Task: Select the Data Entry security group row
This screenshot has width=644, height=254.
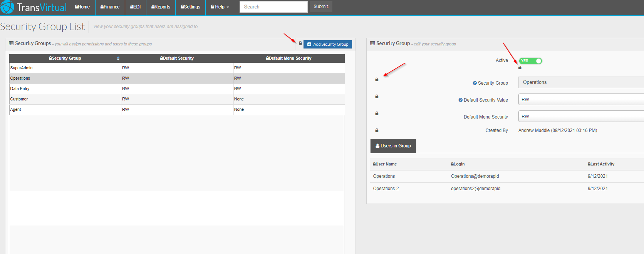Action: click(177, 89)
